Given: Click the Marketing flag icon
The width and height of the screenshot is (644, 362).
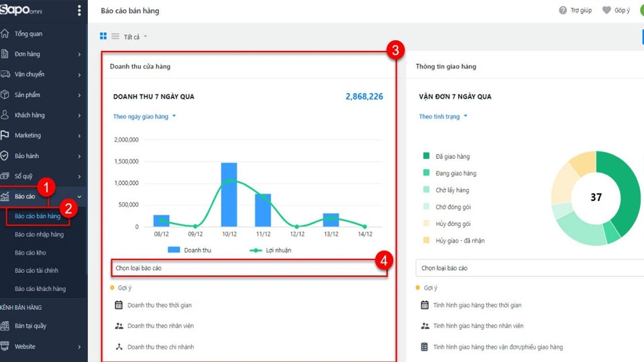Looking at the screenshot, I should click(x=5, y=135).
